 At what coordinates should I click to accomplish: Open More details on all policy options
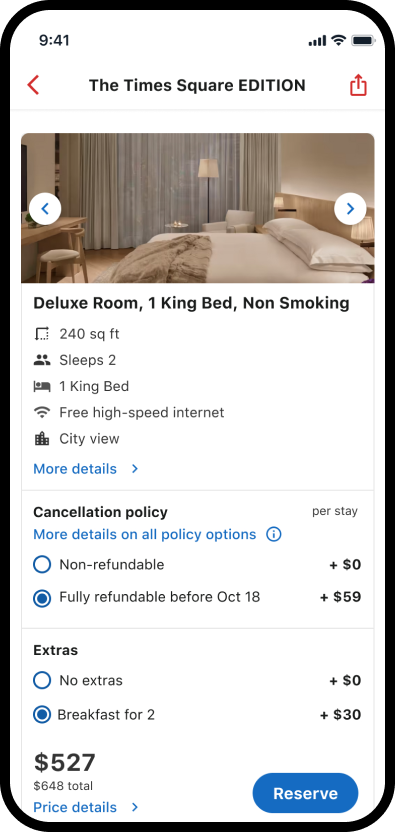144,534
